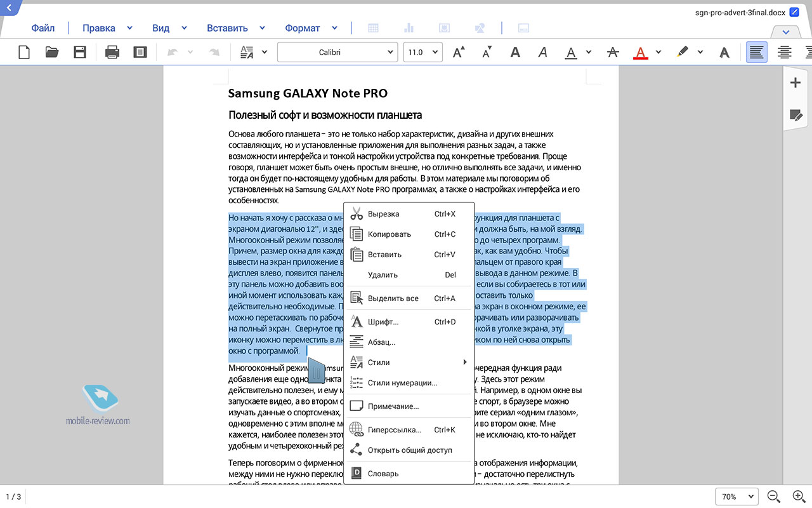Screen dimensions: 812x508
Task: Open the Абзац... dialog
Action: [409, 342]
